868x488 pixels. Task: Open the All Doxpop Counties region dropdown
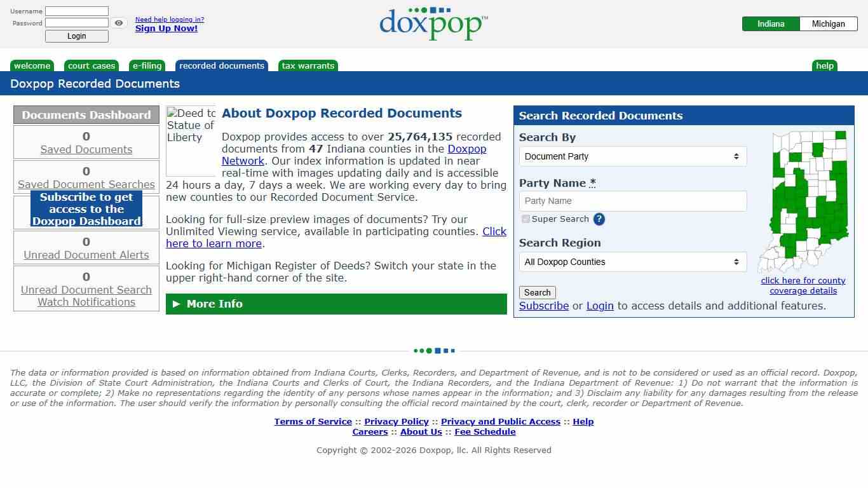(632, 262)
